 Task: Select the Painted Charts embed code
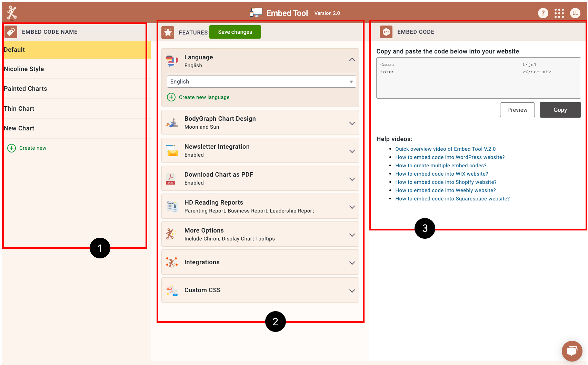point(77,89)
